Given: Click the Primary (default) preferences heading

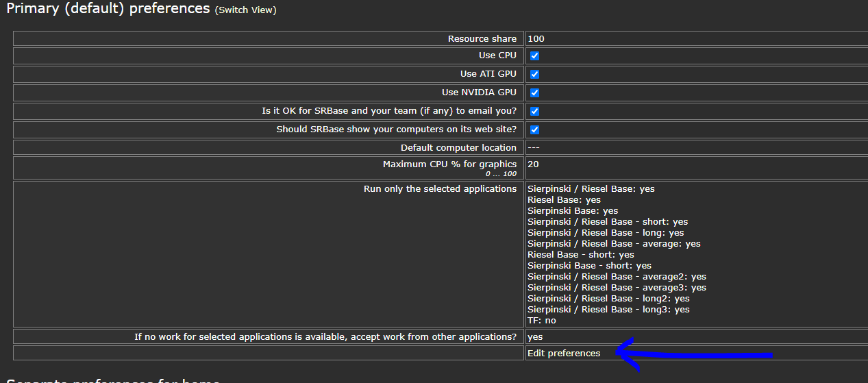Looking at the screenshot, I should tap(108, 9).
